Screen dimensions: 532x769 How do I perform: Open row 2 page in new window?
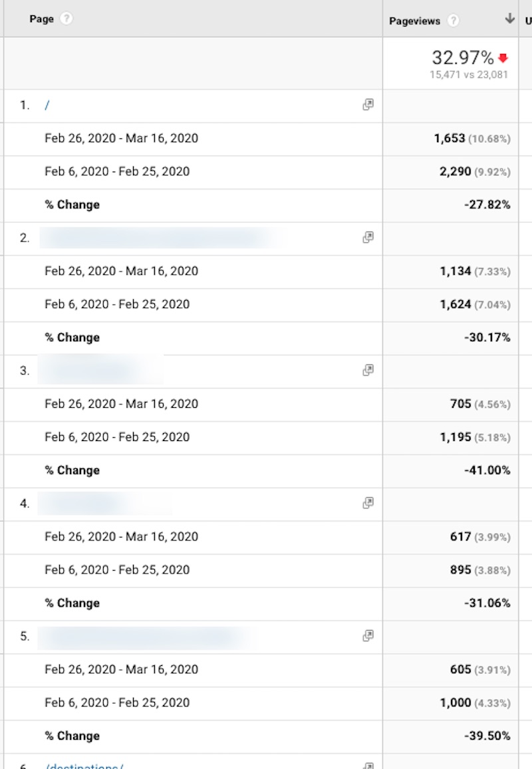(368, 237)
